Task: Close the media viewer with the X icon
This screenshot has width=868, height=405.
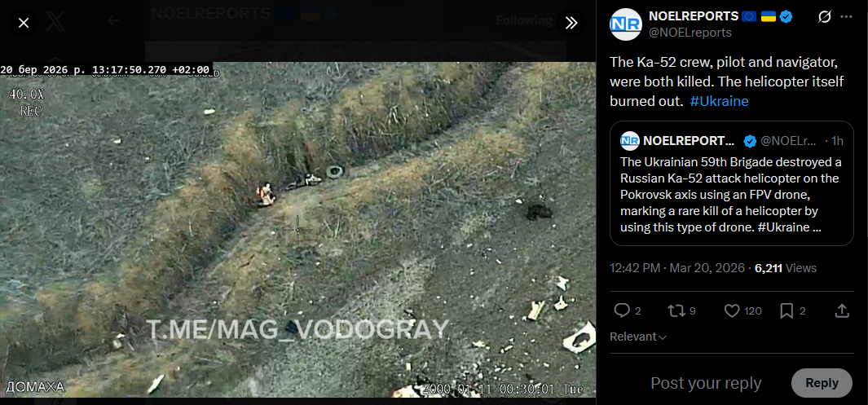Action: tap(24, 23)
